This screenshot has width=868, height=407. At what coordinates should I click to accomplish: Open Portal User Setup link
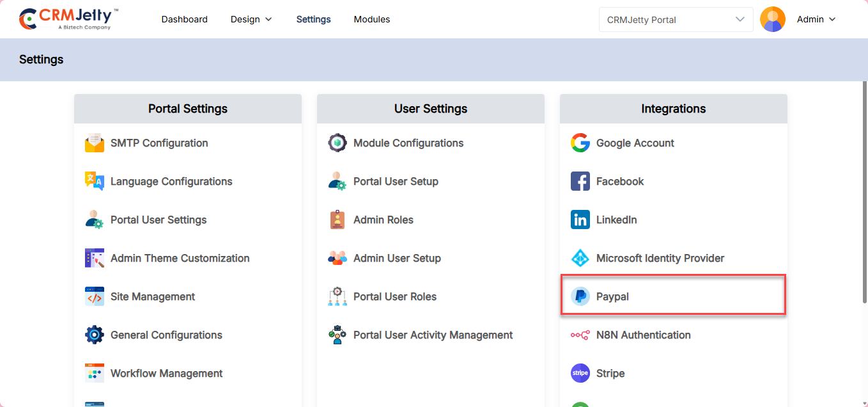click(396, 182)
